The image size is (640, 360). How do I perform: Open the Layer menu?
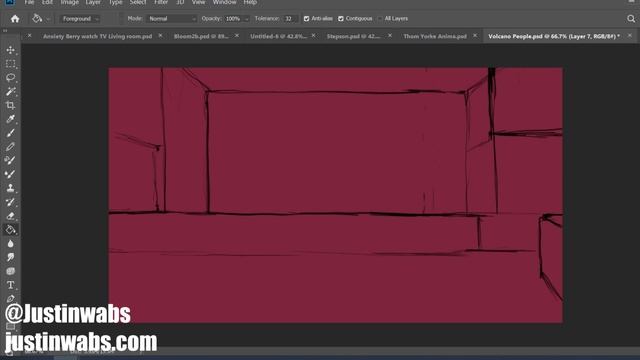click(93, 2)
